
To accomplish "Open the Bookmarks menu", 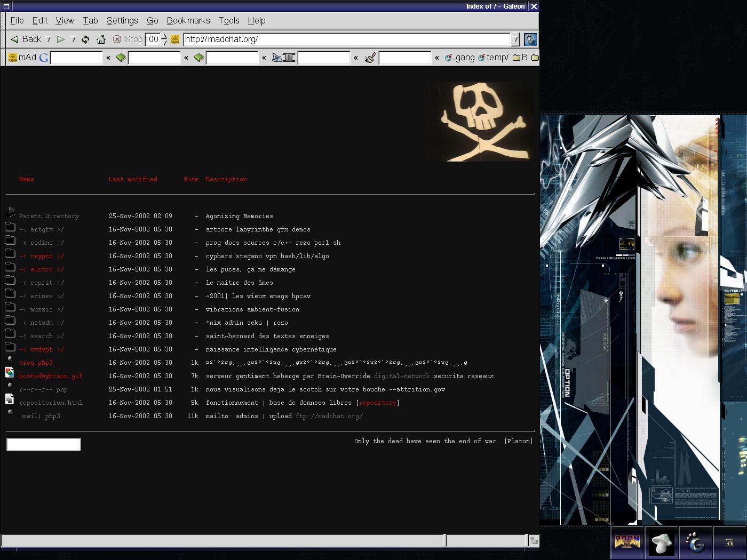I will click(x=188, y=21).
